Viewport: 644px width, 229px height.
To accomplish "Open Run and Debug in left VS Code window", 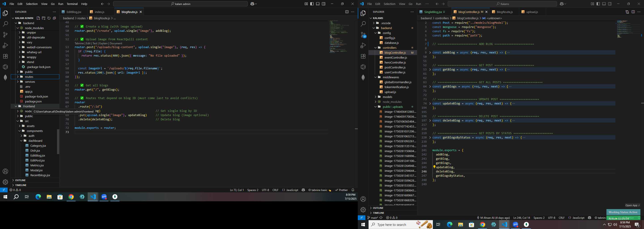I will pos(5,45).
